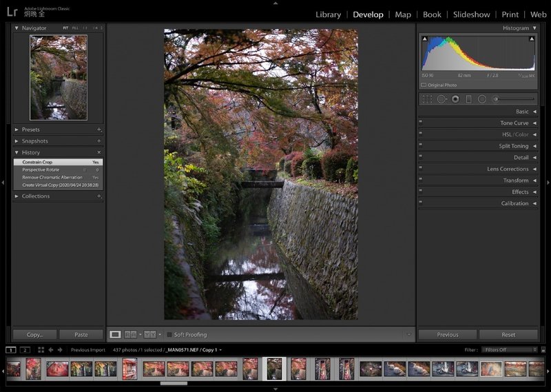
Task: Click the Paste button
Action: click(81, 335)
